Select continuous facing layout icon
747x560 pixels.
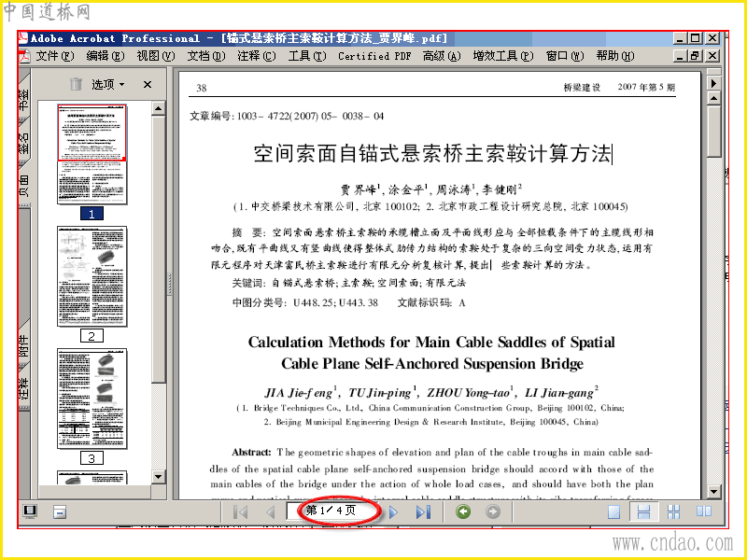point(673,511)
